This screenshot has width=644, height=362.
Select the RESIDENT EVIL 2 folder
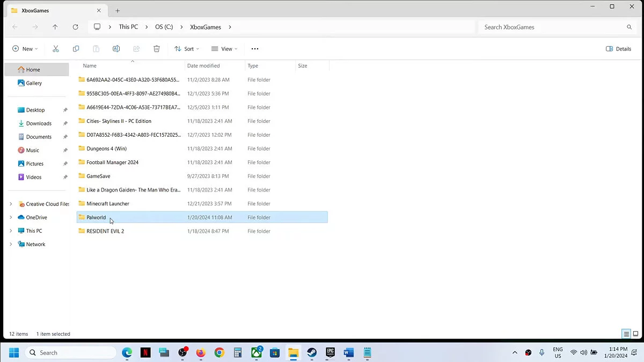(x=105, y=231)
